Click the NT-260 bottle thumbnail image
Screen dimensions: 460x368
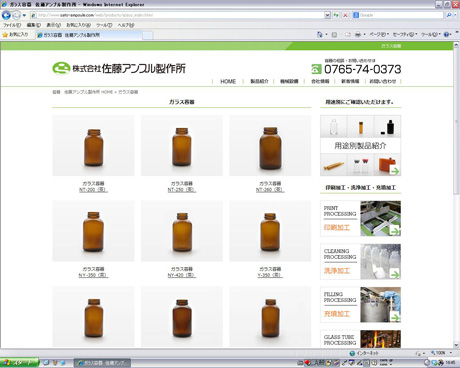[x=270, y=146]
